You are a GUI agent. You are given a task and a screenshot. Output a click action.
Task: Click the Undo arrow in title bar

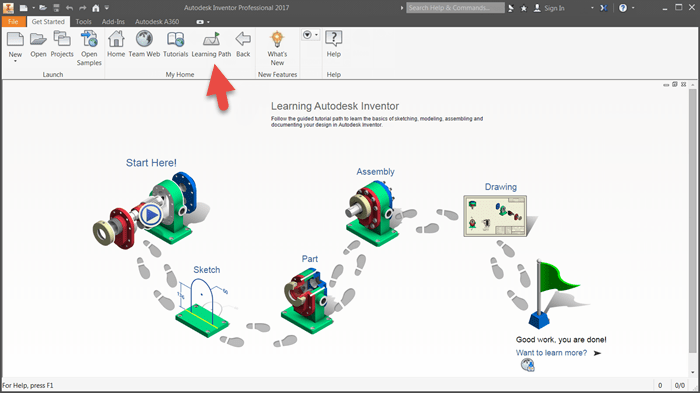click(69, 8)
